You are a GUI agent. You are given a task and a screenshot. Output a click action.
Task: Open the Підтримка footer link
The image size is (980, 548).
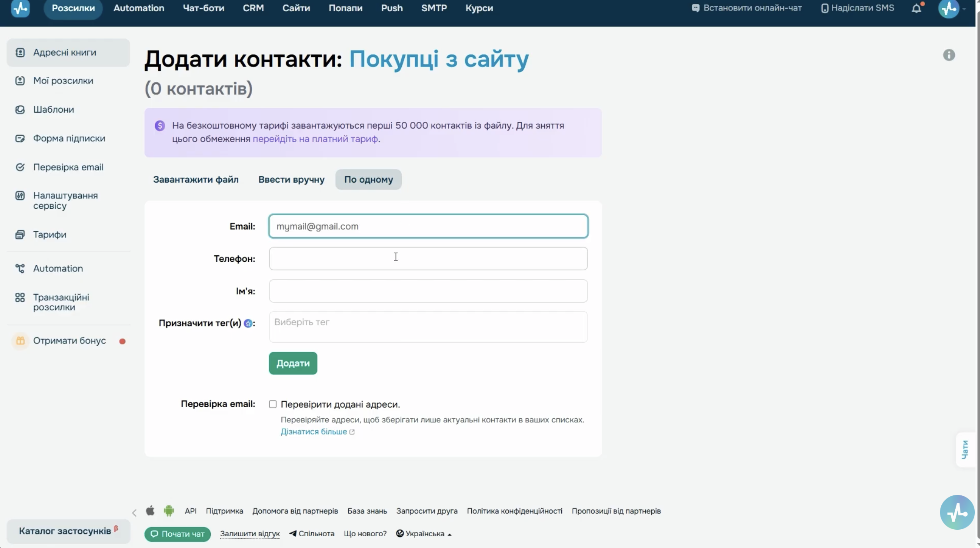[x=224, y=511]
